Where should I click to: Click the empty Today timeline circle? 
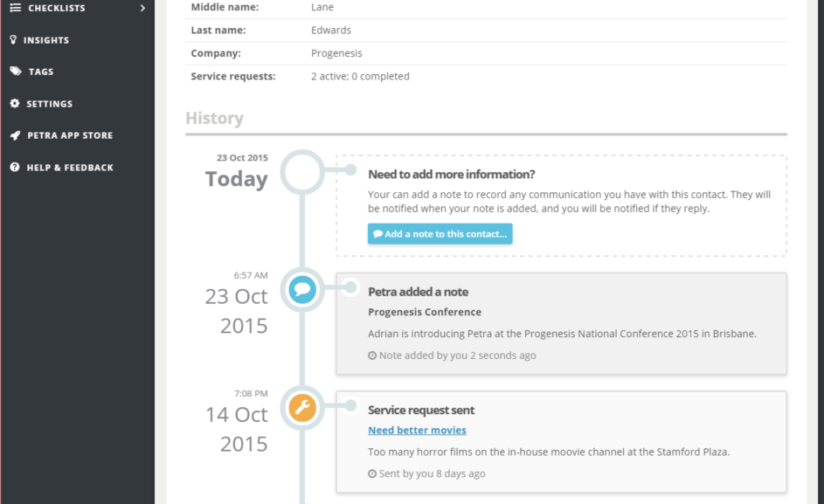point(302,172)
